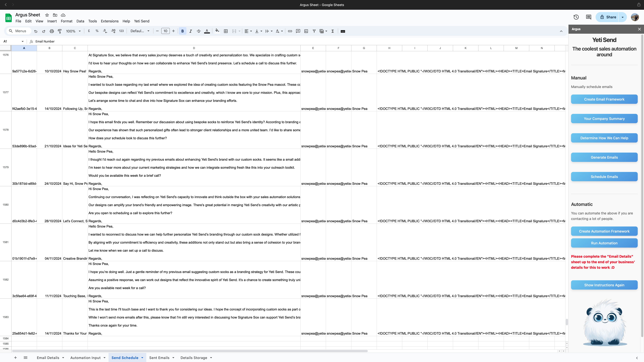Open the fill color picker
644x362 pixels.
point(217,31)
